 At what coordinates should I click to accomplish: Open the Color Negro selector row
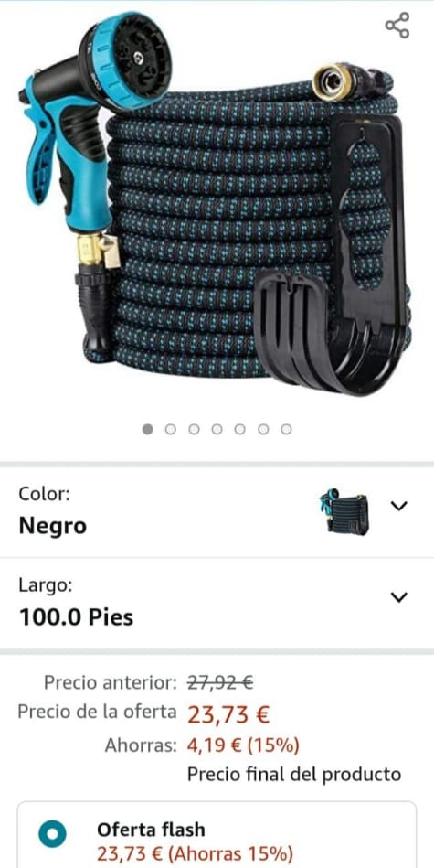[x=217, y=511]
